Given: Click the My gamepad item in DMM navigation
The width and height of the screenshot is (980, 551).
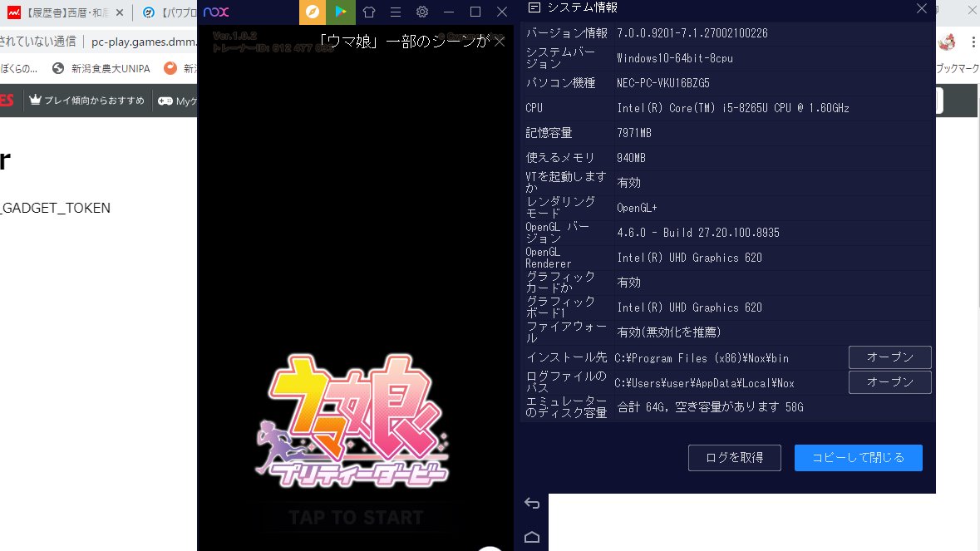Looking at the screenshot, I should click(x=178, y=101).
